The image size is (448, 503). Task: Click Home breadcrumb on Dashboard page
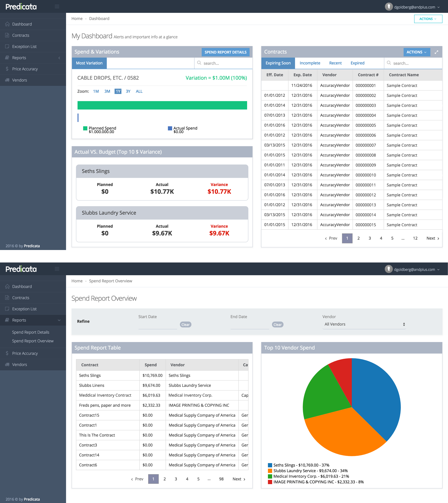77,19
